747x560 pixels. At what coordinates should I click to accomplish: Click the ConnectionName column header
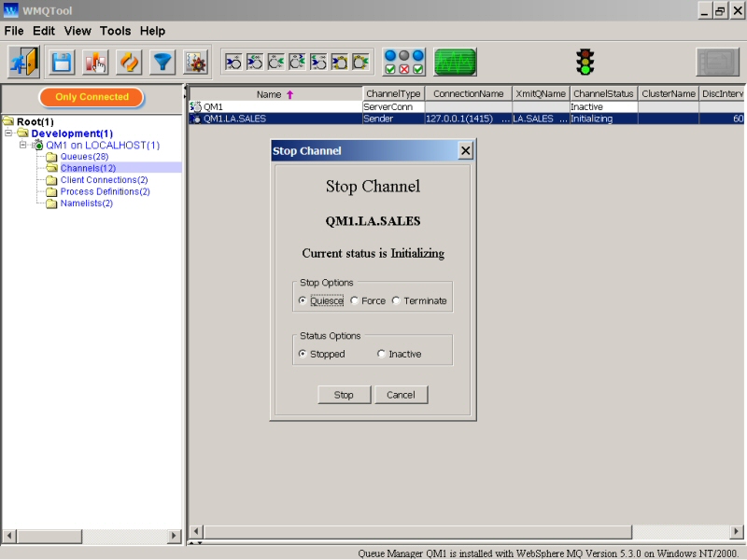pyautogui.click(x=469, y=94)
